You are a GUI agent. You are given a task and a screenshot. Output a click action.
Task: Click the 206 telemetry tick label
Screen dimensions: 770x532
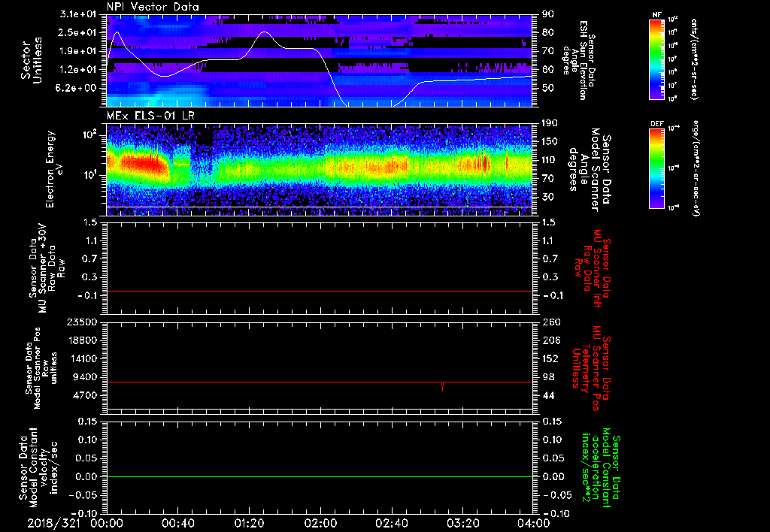pos(550,340)
